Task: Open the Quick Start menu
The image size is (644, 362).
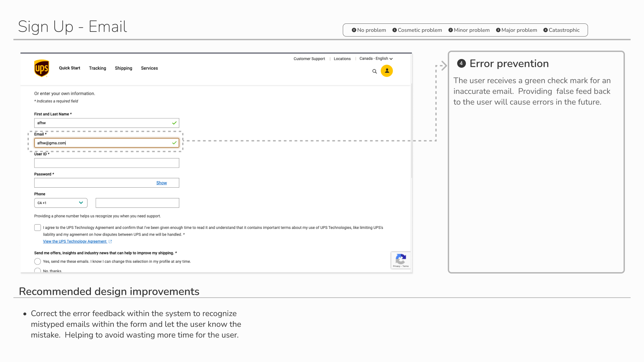Action: coord(69,68)
